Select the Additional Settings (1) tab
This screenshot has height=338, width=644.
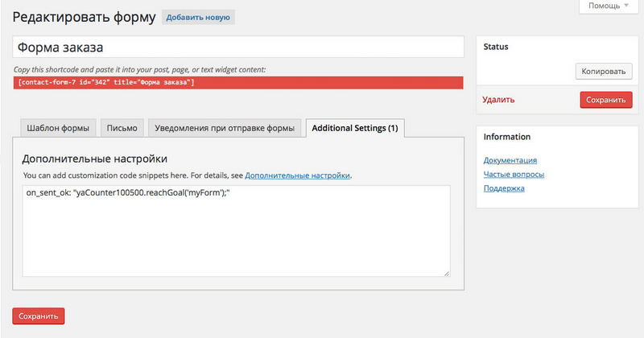click(x=354, y=128)
